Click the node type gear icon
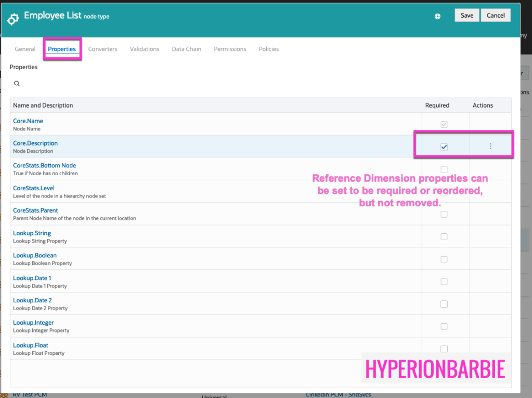The image size is (532, 398). pos(13,19)
